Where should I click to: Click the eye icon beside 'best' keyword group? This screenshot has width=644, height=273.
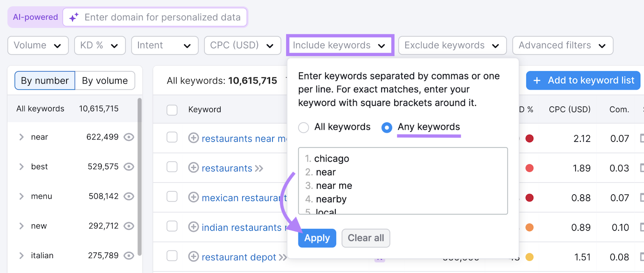128,166
